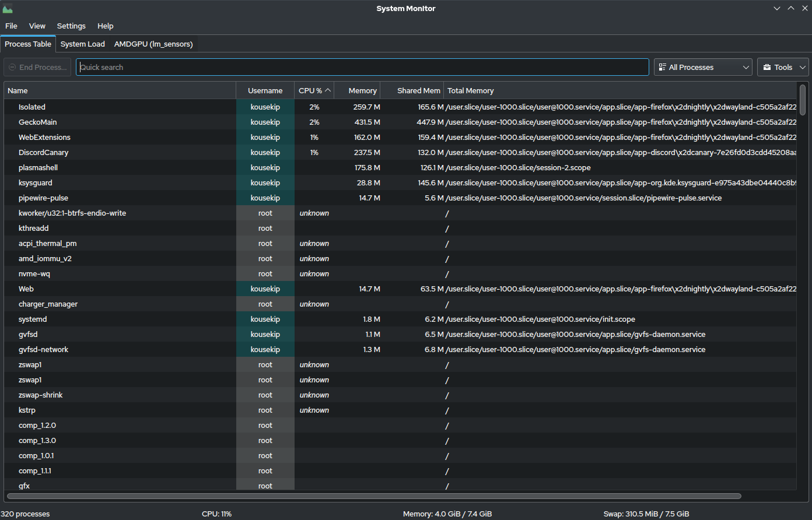Click the horizontal scrollbar at table bottom
This screenshot has height=520, width=812.
[373, 496]
